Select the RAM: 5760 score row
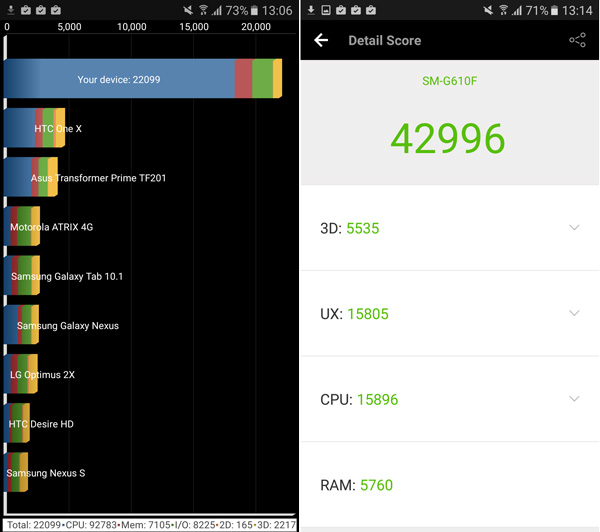Screen dimensions: 600x532 click(x=450, y=485)
